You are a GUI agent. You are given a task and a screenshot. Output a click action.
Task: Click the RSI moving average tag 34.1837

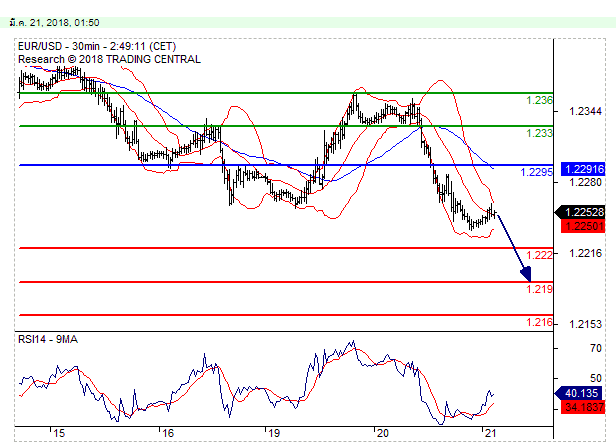click(x=583, y=407)
